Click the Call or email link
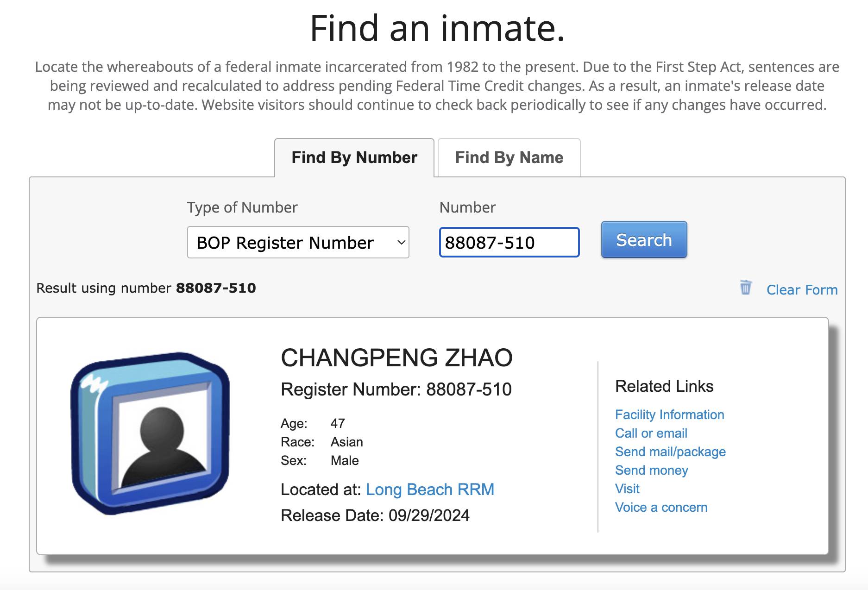 651,433
